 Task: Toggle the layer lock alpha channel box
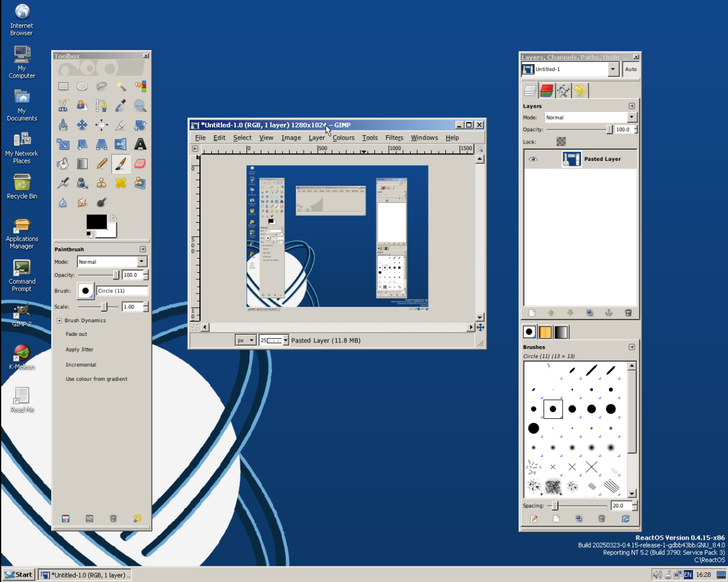click(x=561, y=142)
